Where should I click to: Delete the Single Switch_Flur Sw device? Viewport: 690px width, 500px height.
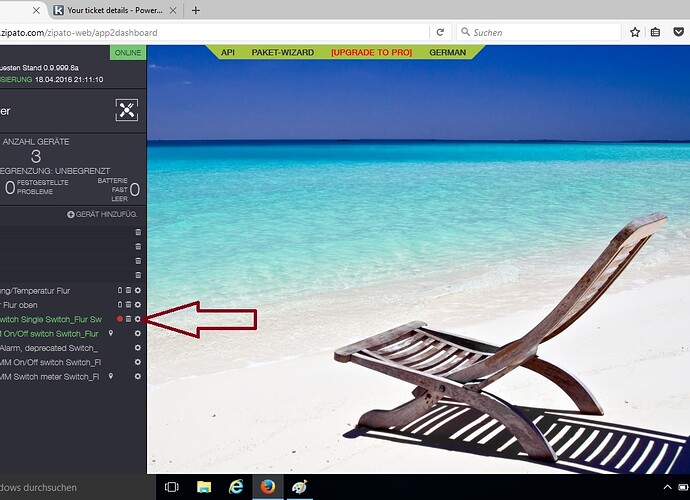click(x=128, y=319)
